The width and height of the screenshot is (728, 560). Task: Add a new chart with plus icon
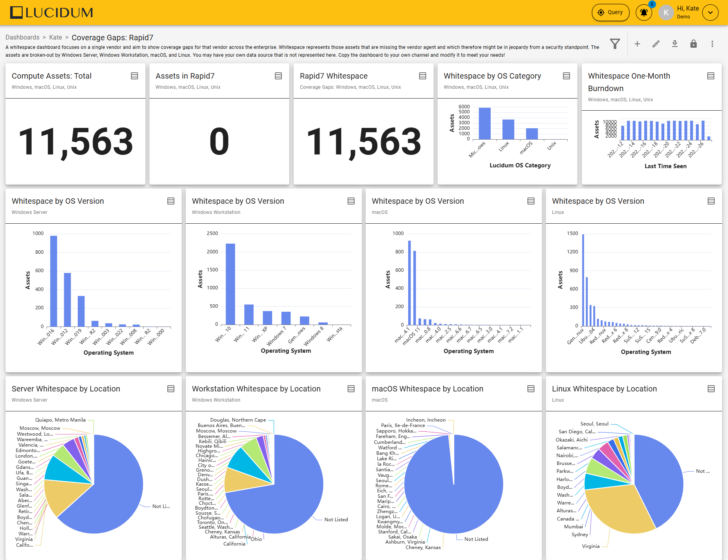(x=637, y=44)
